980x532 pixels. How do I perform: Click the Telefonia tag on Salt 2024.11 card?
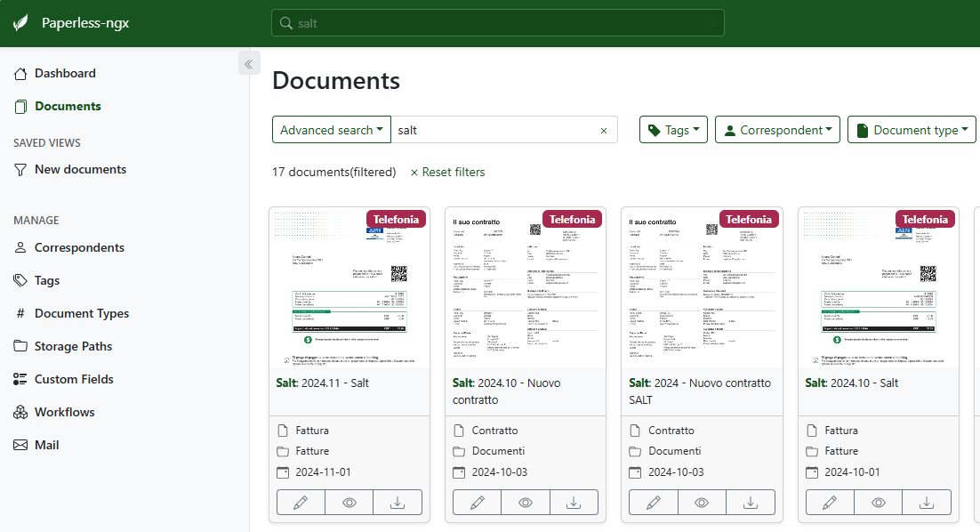tap(397, 220)
